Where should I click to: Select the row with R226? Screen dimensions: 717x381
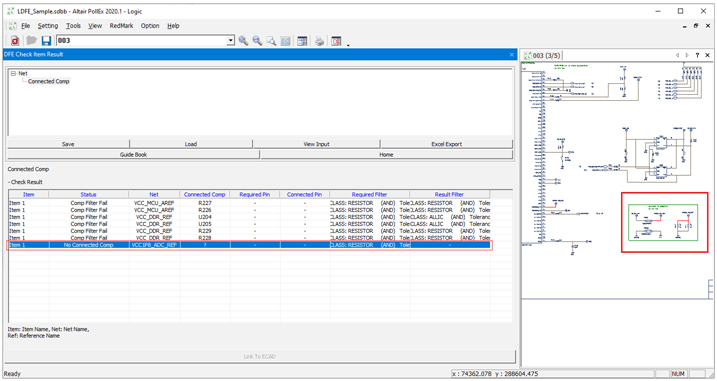click(x=249, y=210)
